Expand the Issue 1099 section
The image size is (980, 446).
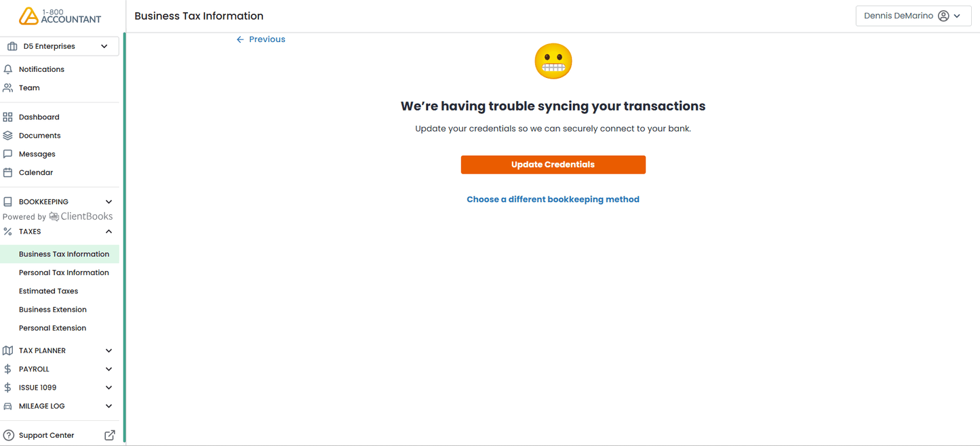click(109, 388)
